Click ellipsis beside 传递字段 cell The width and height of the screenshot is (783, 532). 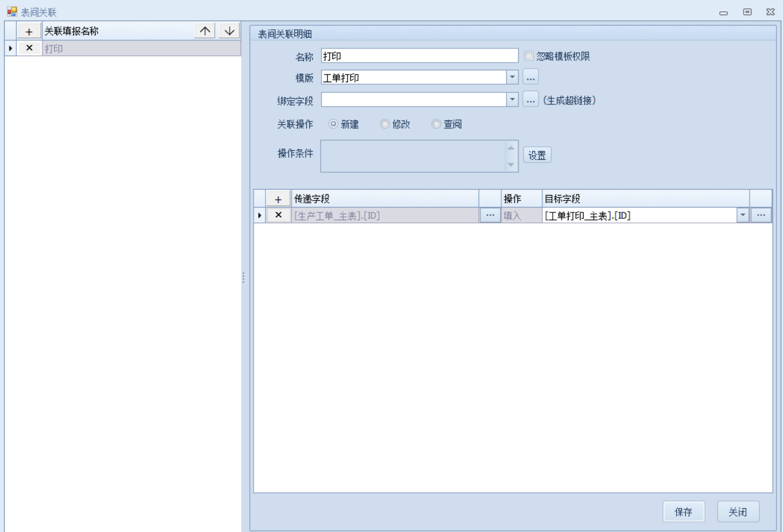tap(490, 215)
